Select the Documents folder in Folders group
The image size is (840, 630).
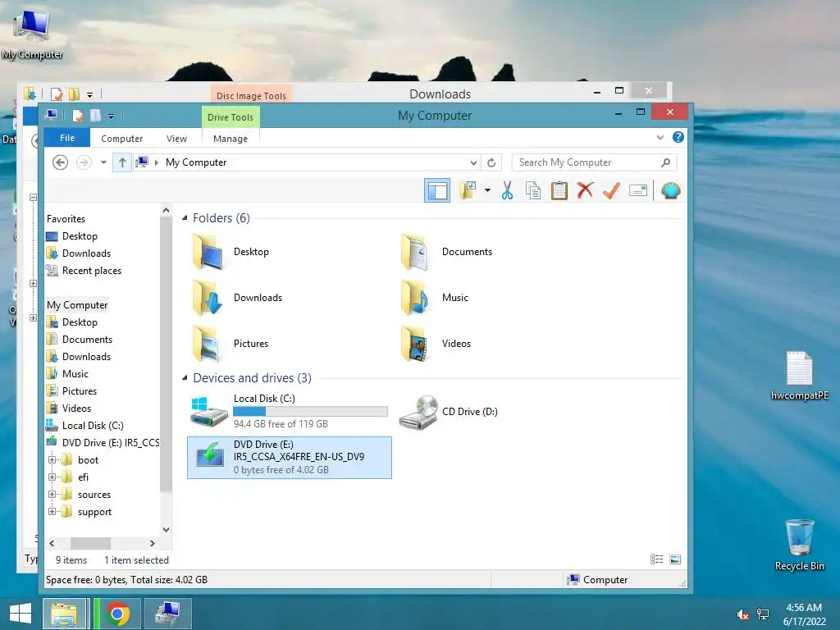click(x=446, y=252)
